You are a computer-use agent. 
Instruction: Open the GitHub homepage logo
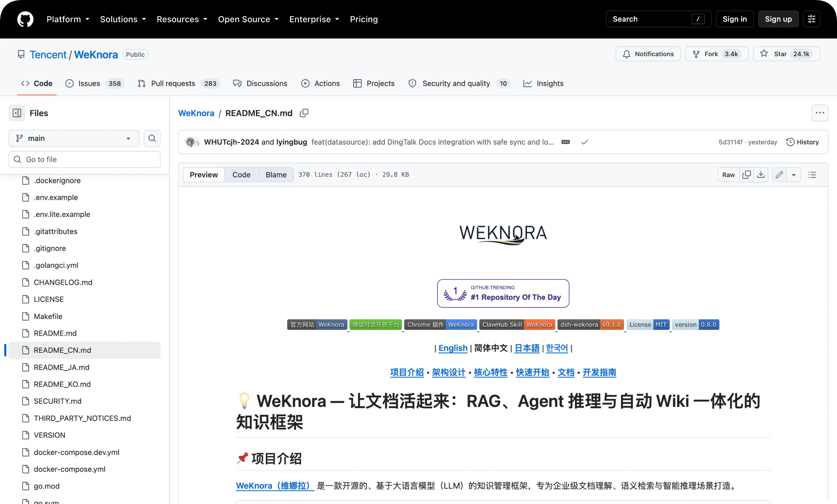(25, 19)
